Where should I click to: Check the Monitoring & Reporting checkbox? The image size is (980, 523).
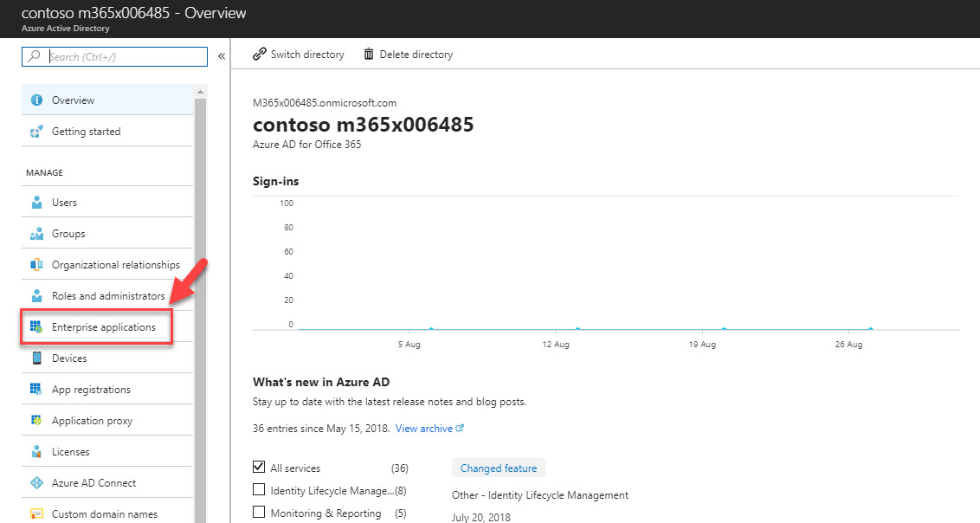pos(259,512)
